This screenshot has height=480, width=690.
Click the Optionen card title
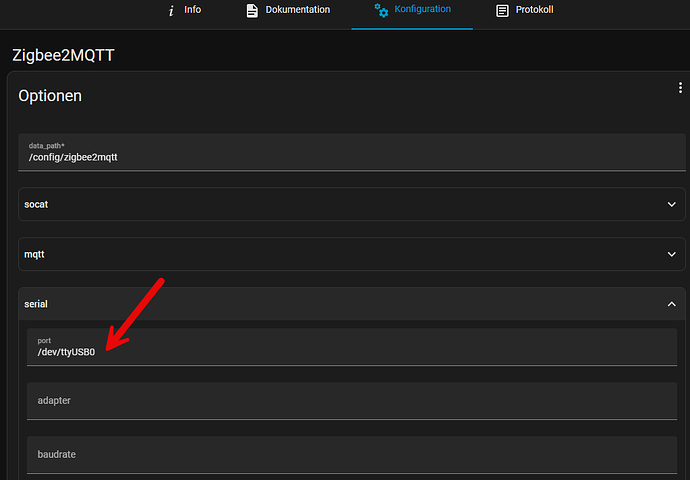pos(50,96)
